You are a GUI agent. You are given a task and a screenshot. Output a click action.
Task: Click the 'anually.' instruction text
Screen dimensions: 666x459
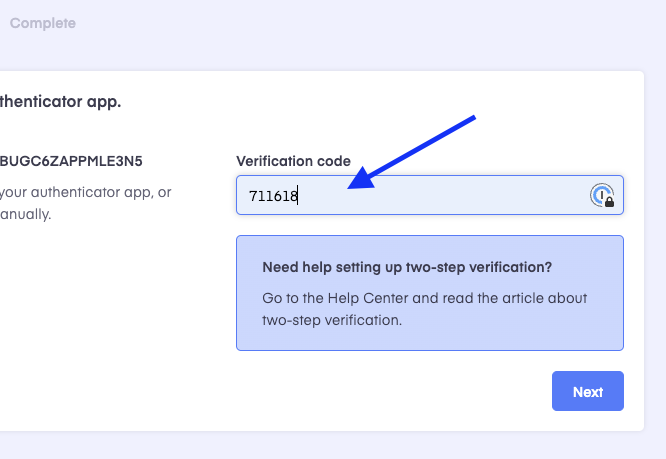pos(25,214)
